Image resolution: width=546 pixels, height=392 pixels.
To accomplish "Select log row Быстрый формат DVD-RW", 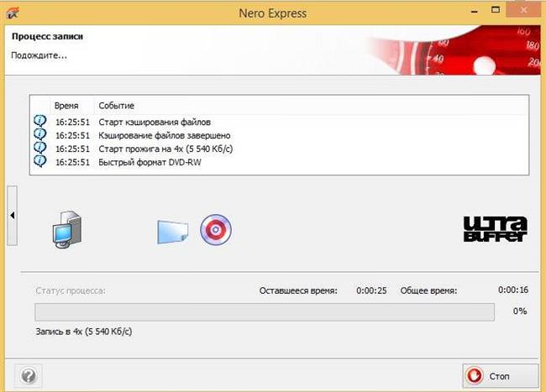I will [x=279, y=162].
